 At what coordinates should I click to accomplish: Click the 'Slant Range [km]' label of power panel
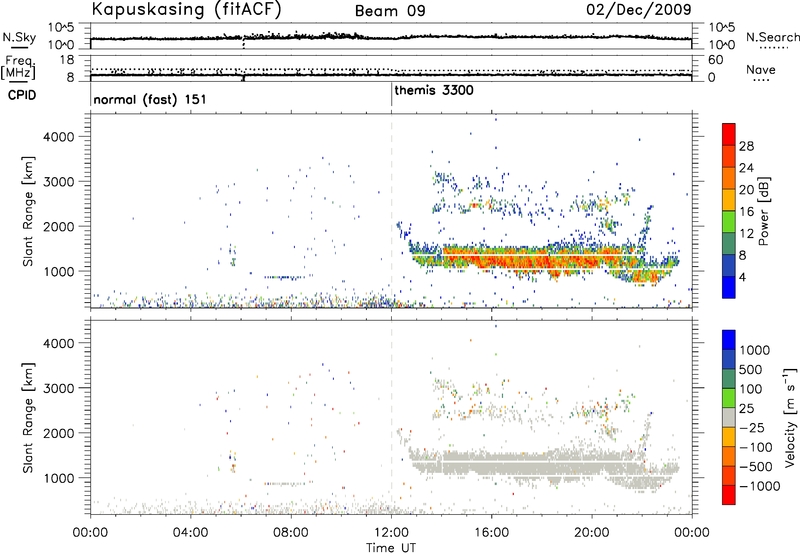pos(28,211)
